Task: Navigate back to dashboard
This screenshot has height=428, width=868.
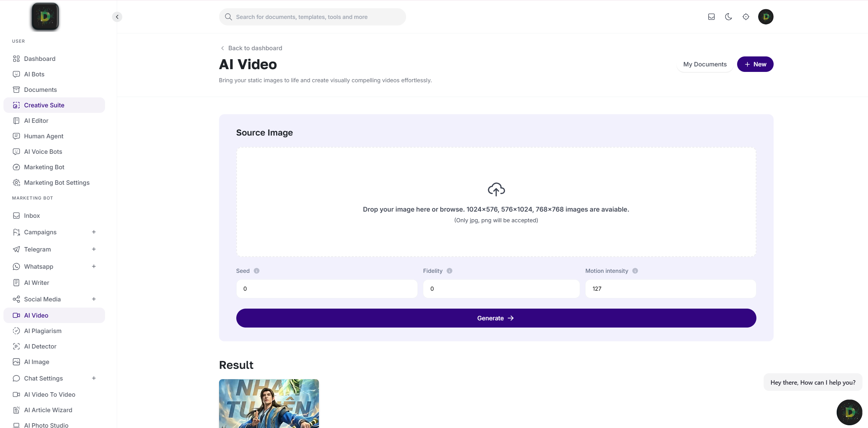Action: click(x=255, y=48)
